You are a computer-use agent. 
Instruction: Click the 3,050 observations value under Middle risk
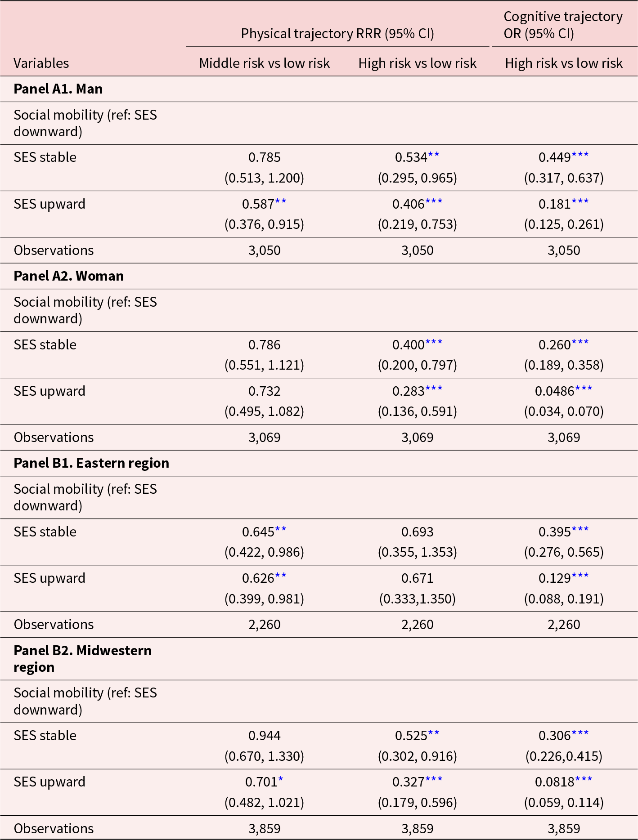265,250
